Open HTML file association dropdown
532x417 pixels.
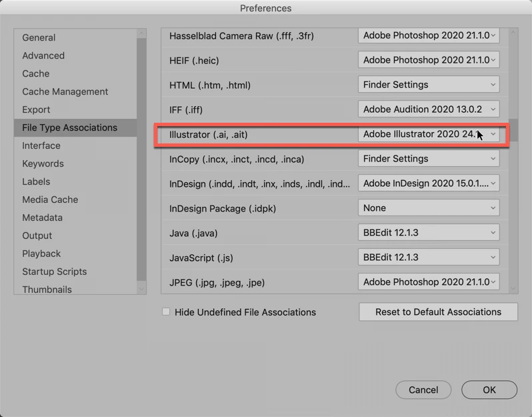click(429, 84)
